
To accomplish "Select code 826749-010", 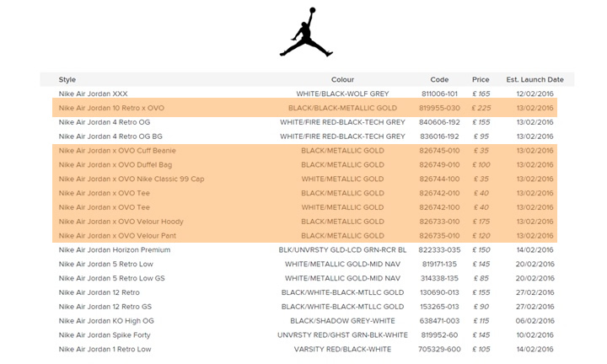I will click(439, 165).
